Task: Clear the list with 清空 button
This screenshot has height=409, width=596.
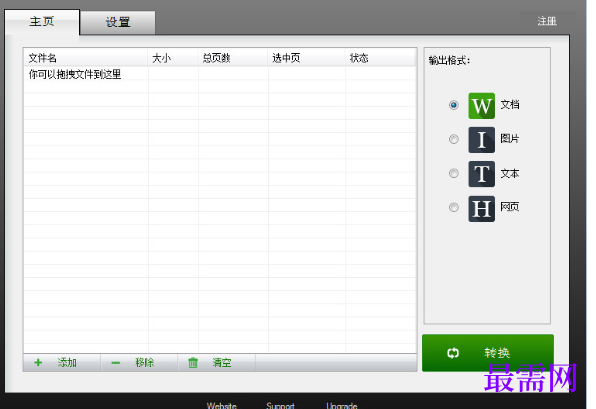Action: (x=217, y=363)
